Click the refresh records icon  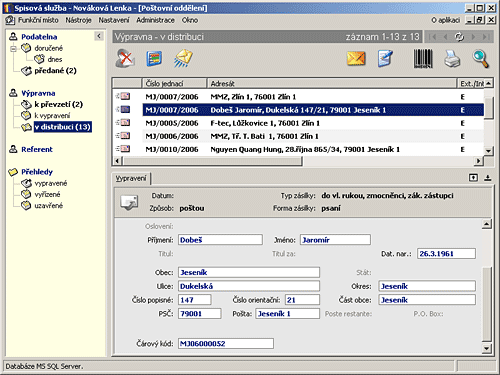459,37
